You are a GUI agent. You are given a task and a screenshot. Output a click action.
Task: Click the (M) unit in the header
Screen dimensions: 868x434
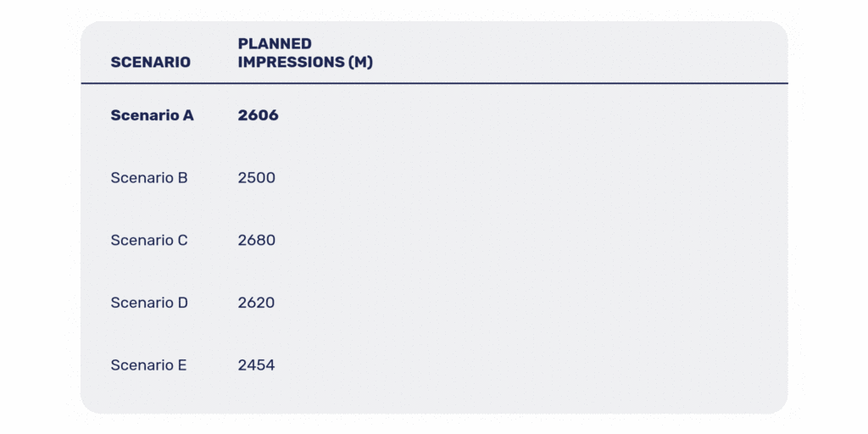tap(360, 62)
